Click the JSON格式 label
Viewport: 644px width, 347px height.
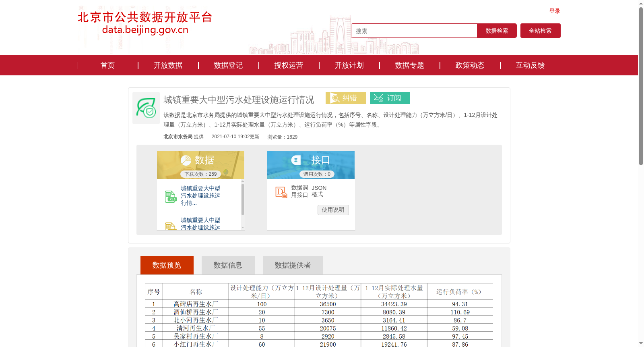tap(319, 191)
